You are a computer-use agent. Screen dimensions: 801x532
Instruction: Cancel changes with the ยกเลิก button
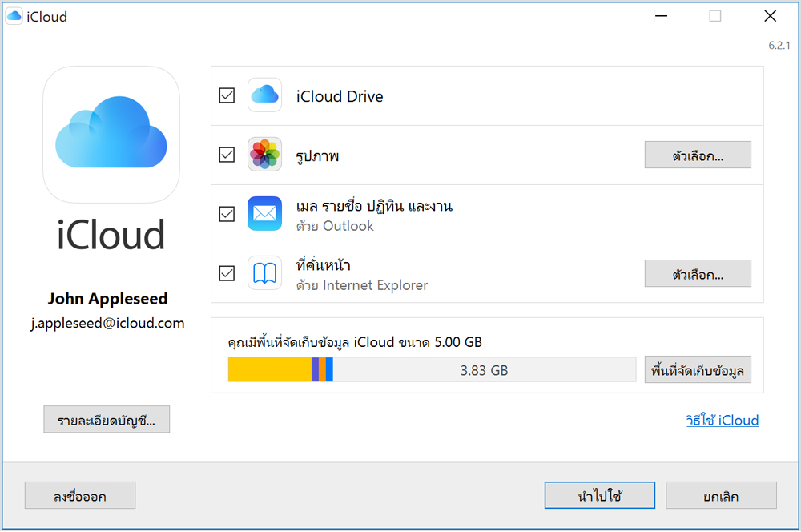coord(720,495)
